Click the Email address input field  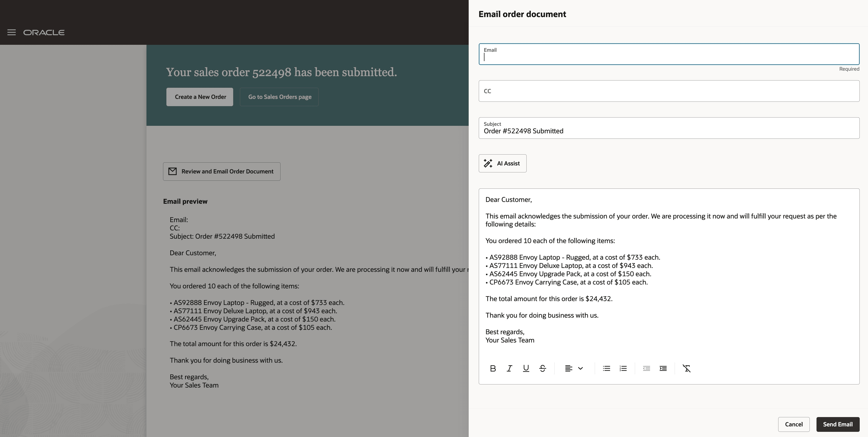(669, 54)
